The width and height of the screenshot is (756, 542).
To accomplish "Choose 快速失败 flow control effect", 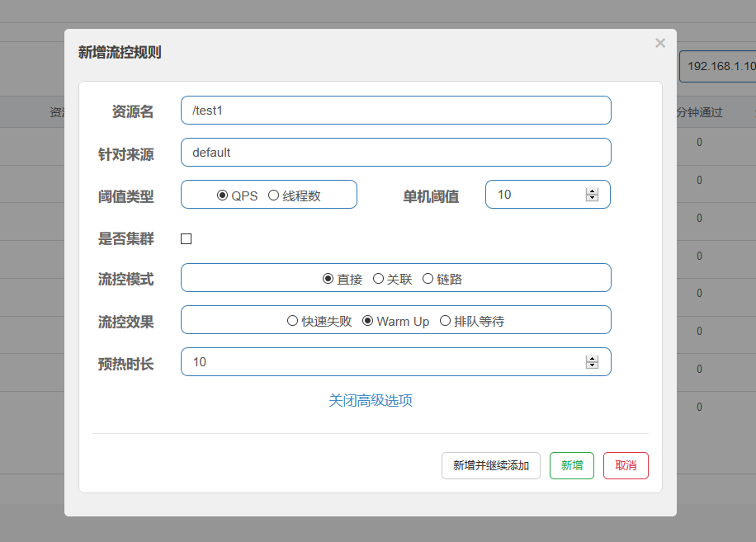I will point(292,321).
